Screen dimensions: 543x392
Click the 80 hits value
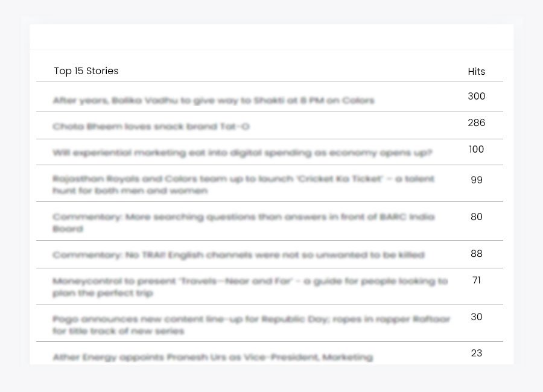pos(477,217)
